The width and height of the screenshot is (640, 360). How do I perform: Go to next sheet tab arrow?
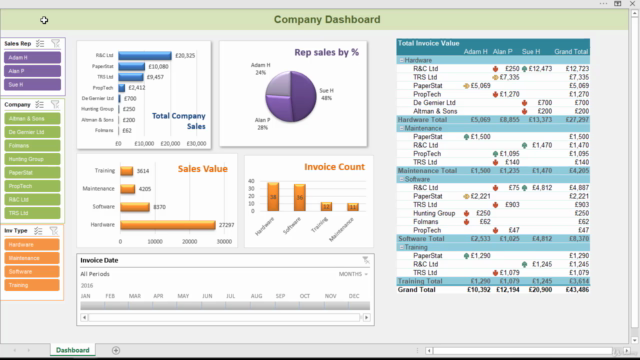coord(29,350)
